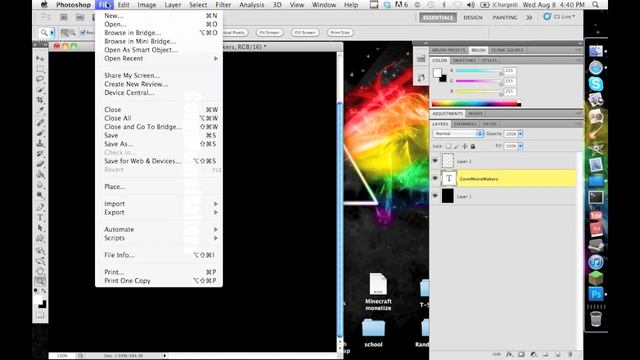640x360 pixels.
Task: Hide Layer 2 with its eye icon
Action: coord(435,161)
